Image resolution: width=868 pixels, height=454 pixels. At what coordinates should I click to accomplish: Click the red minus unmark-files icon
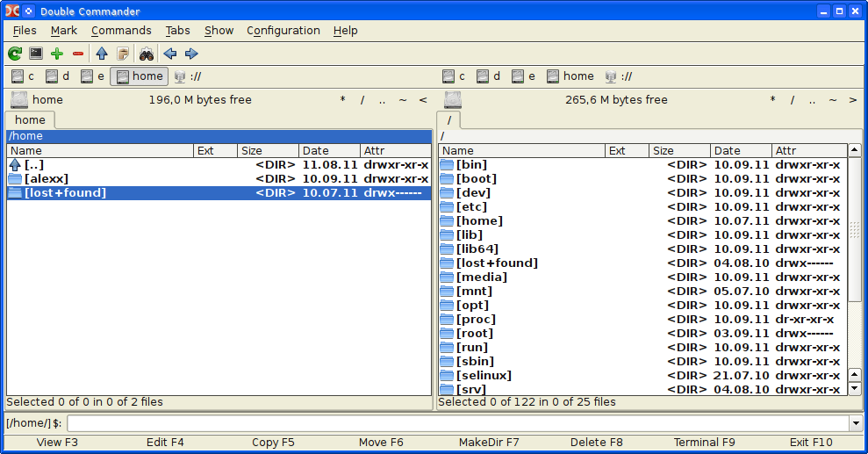click(78, 54)
